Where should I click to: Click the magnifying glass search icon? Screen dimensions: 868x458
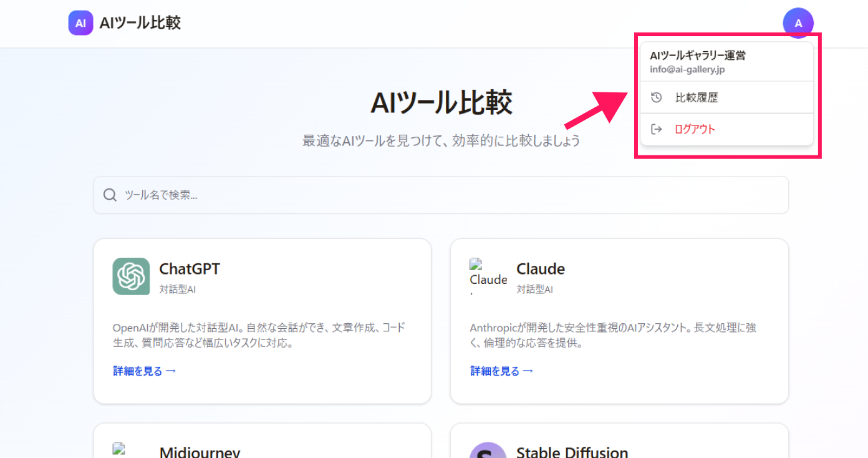pyautogui.click(x=110, y=195)
